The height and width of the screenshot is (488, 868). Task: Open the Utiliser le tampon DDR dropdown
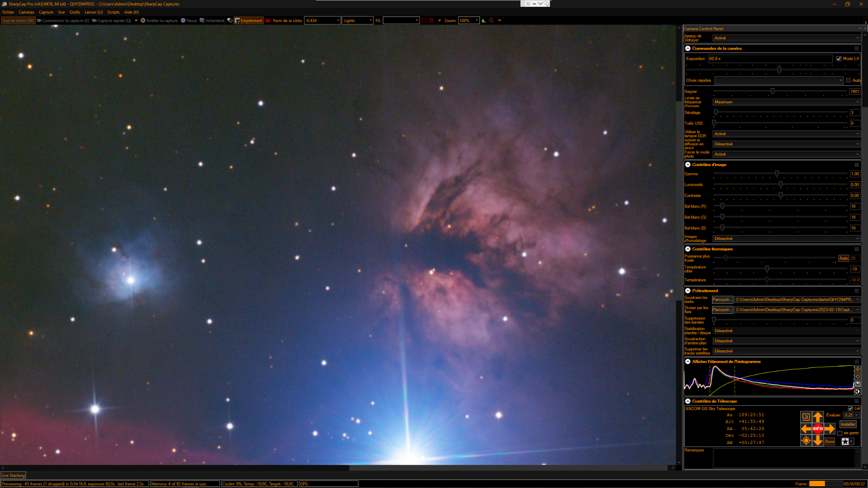[x=787, y=134]
